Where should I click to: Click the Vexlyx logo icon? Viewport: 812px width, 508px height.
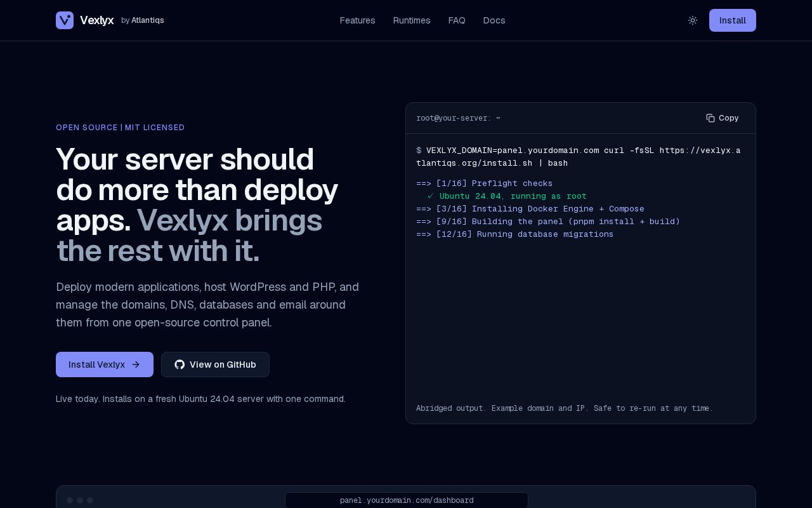click(65, 20)
